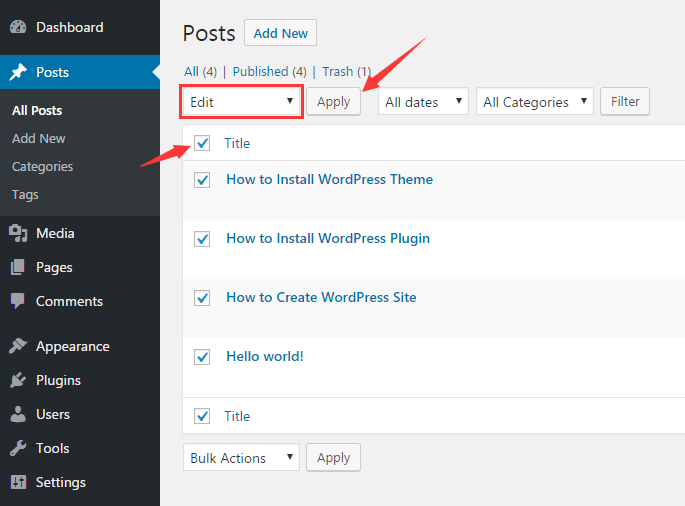
Task: Click the Media icon in sidebar
Action: (18, 233)
